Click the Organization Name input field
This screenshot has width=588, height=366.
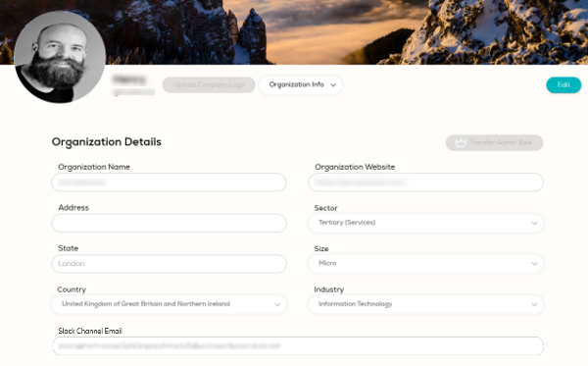click(x=169, y=183)
